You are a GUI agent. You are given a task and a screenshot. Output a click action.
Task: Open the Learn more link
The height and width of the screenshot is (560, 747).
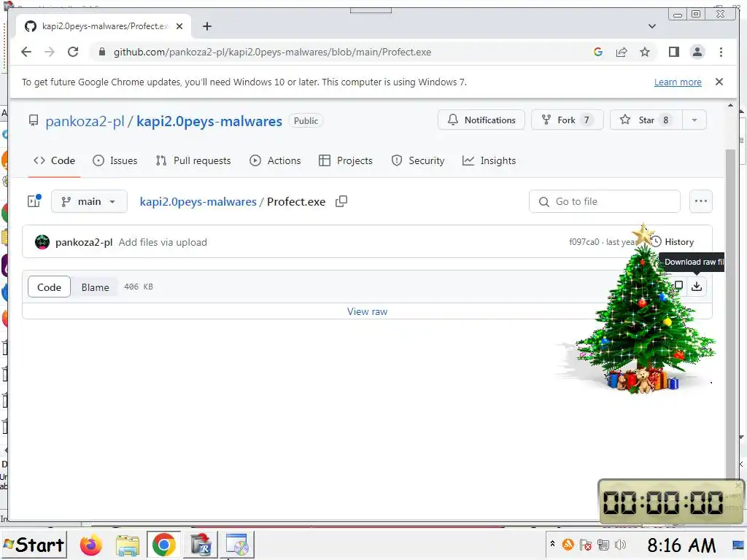click(x=678, y=82)
